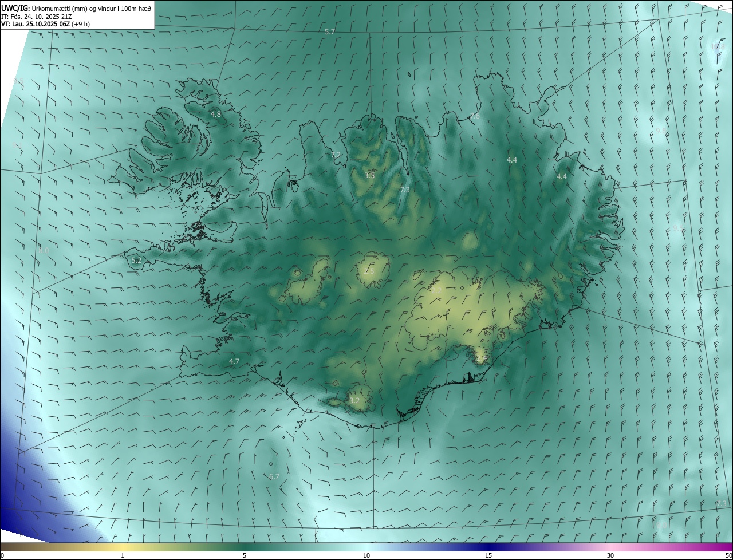Click the '2.4' value near southeast coast
The width and height of the screenshot is (733, 560).
[481, 359]
